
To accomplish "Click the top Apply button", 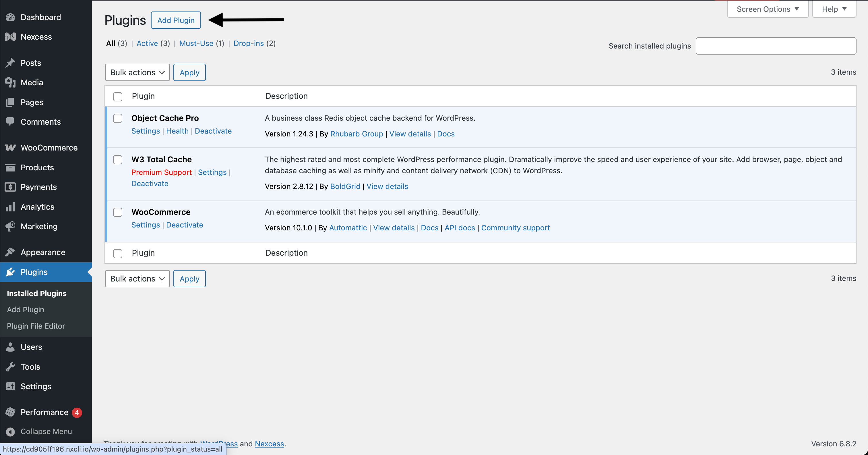I will (x=189, y=72).
